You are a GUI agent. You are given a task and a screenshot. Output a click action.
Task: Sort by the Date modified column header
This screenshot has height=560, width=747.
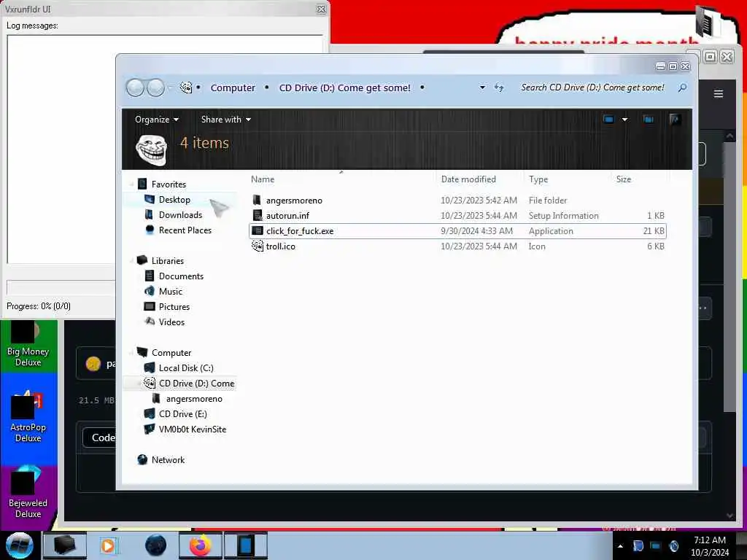click(x=468, y=179)
